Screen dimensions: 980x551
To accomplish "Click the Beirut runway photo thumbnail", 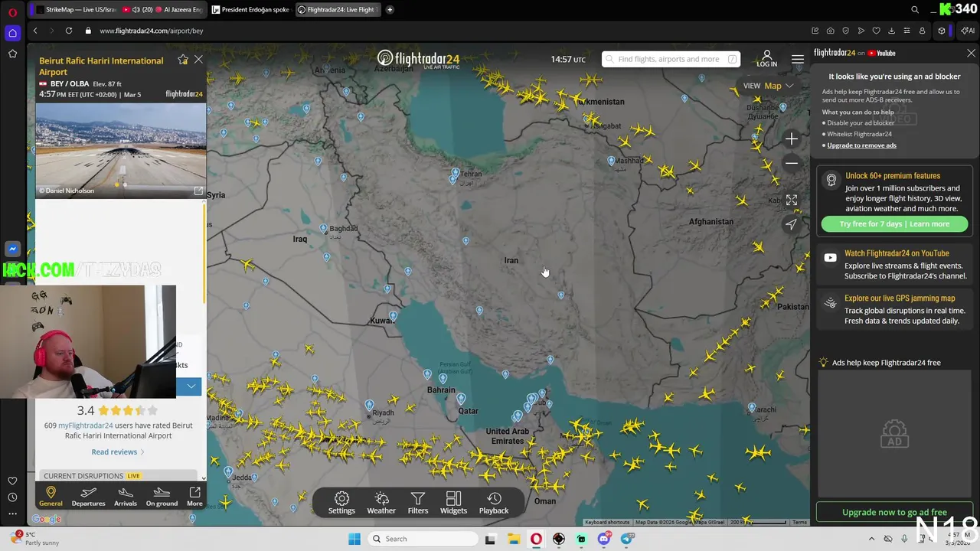I will (120, 150).
